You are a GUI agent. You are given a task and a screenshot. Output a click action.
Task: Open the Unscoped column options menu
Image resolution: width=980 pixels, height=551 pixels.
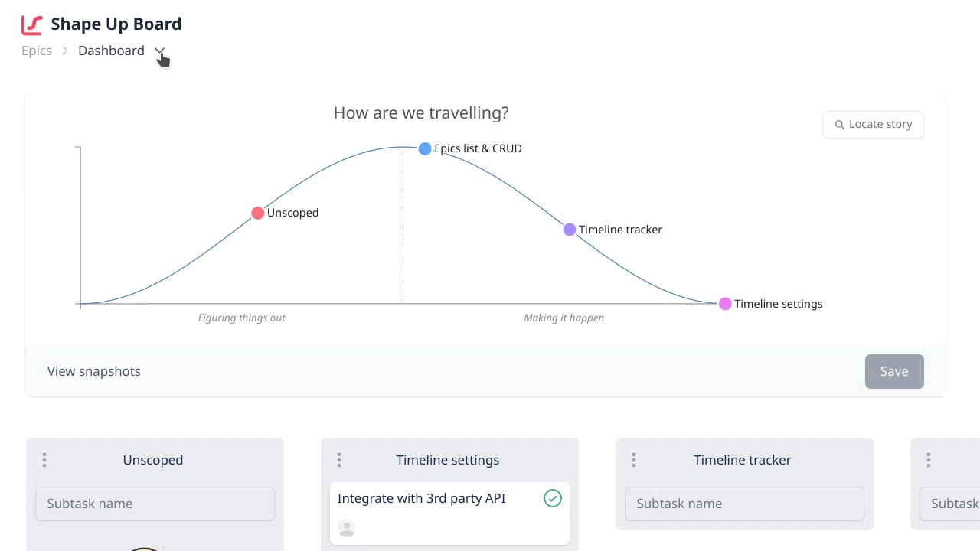click(44, 460)
